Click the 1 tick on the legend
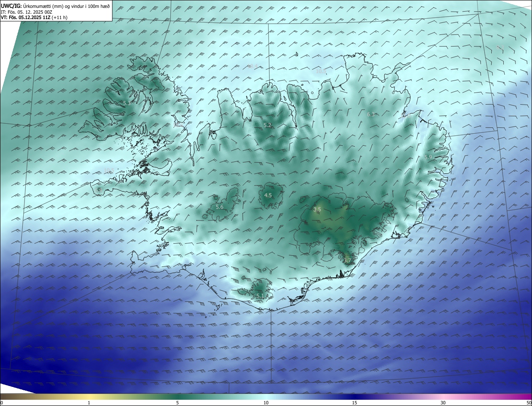532x406 pixels. coord(89,403)
